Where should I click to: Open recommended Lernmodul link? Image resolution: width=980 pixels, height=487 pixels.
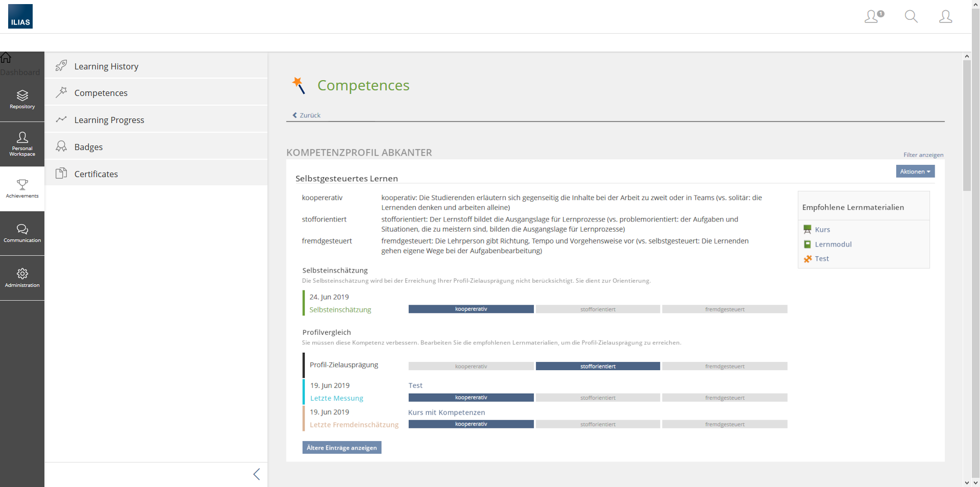pyautogui.click(x=833, y=245)
